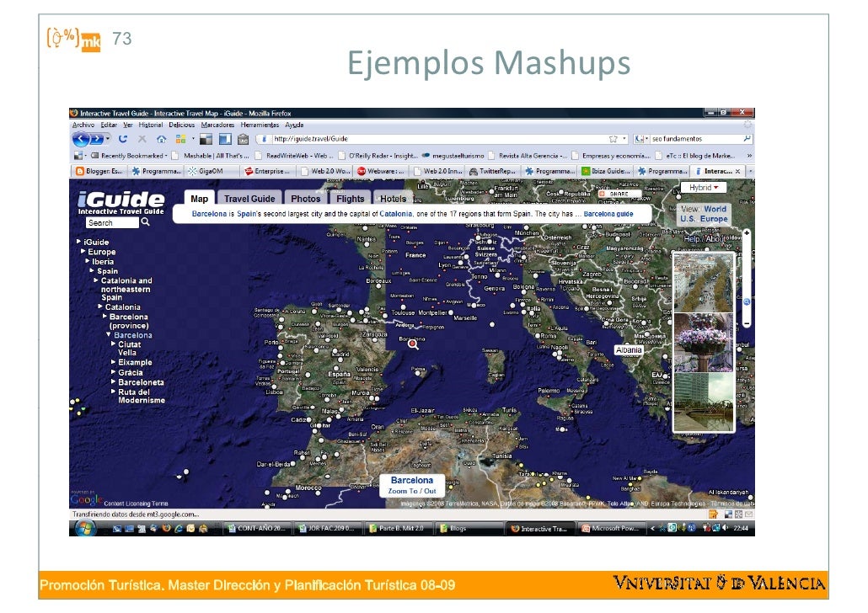Open the Marcadores menu
This screenshot has height=613, width=868.
[217, 125]
